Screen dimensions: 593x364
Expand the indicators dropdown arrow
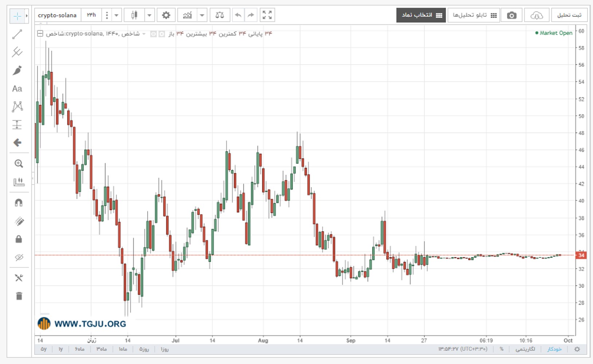click(x=202, y=15)
